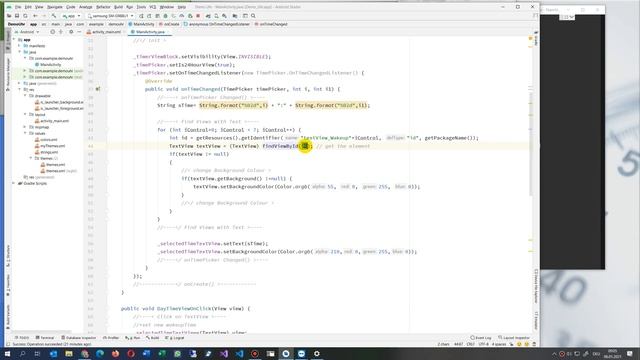The image size is (640, 360).
Task: Click the gutter override marker on onTimeChanged line
Action: click(x=98, y=89)
